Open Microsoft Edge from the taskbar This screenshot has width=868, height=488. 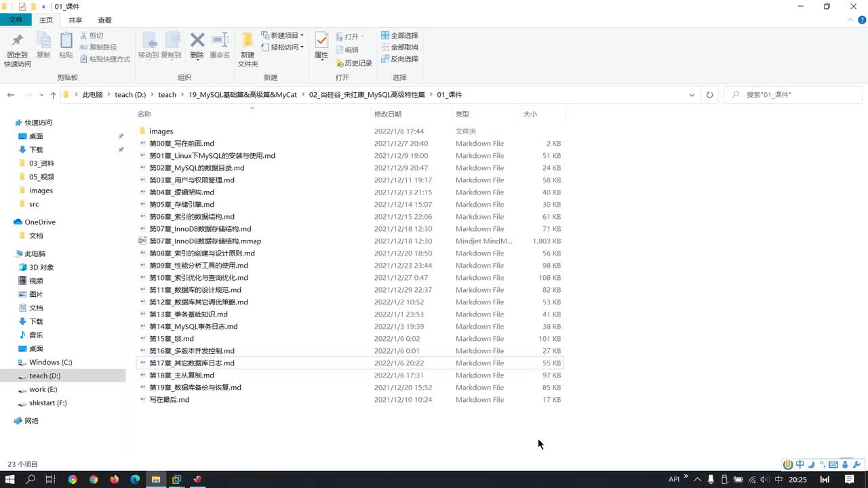135,479
